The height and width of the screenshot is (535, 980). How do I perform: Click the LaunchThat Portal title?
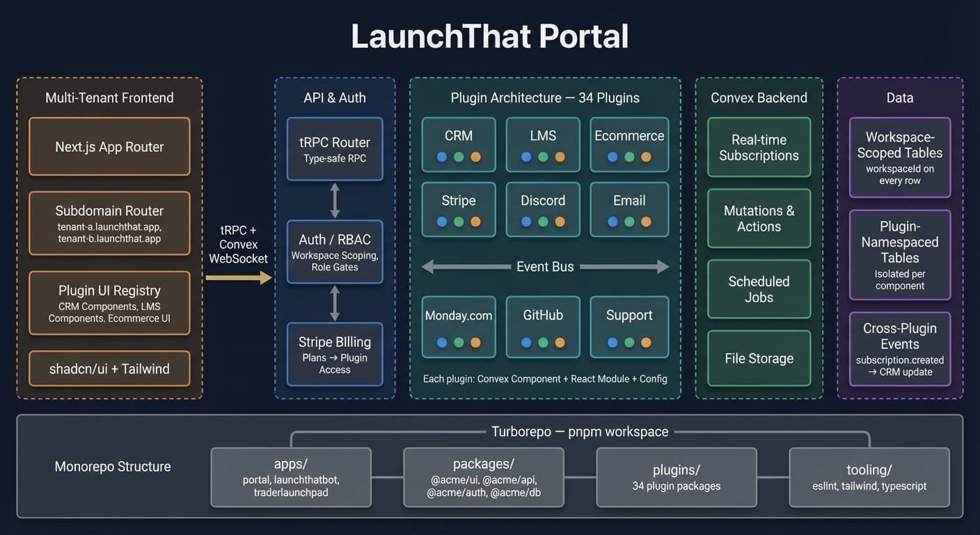pyautogui.click(x=489, y=37)
